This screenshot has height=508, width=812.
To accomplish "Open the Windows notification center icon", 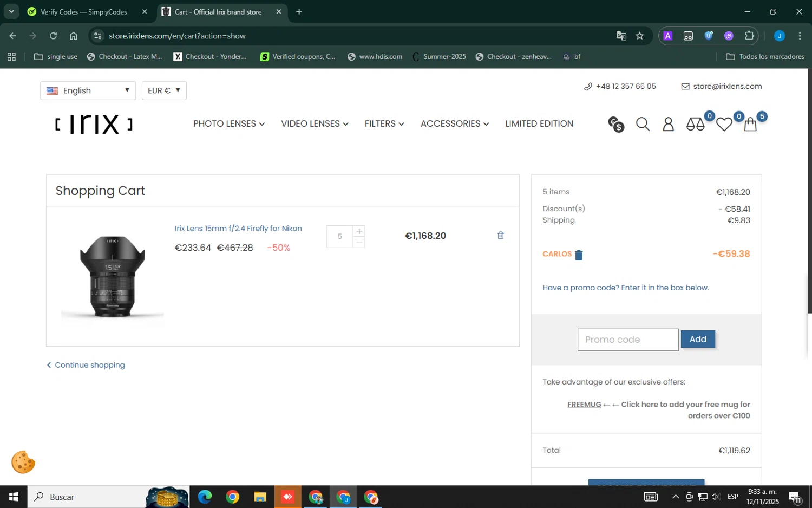I will [795, 497].
